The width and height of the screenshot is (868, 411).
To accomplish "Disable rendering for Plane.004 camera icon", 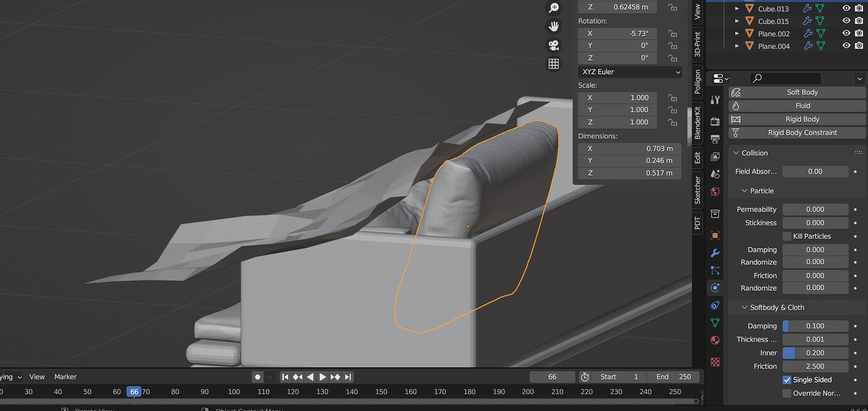I will tap(859, 46).
